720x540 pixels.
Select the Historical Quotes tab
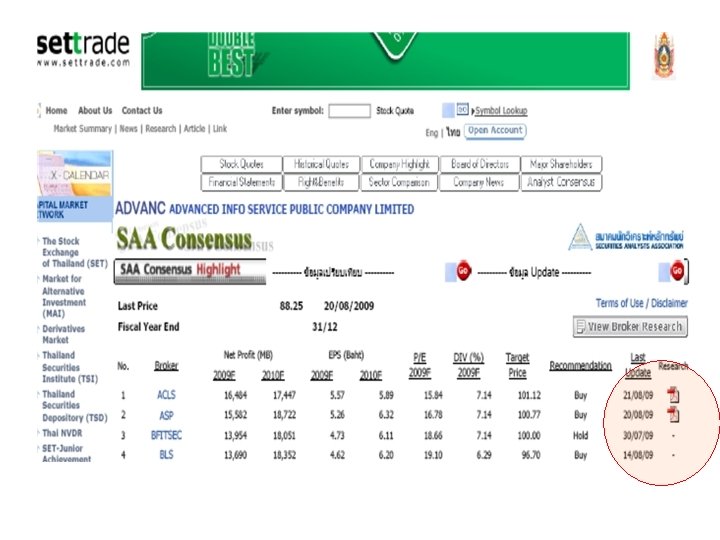coord(321,164)
